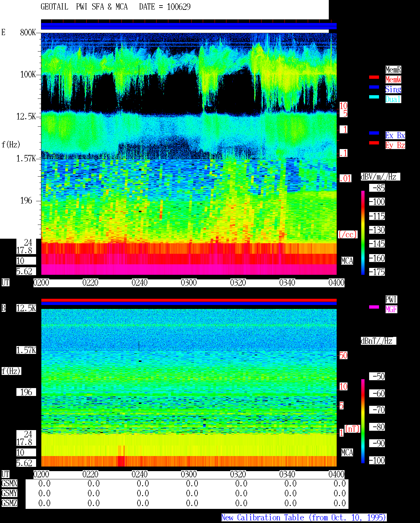The image size is (420, 523).
Task: Click the red MemW legend swatch
Action: point(374,77)
